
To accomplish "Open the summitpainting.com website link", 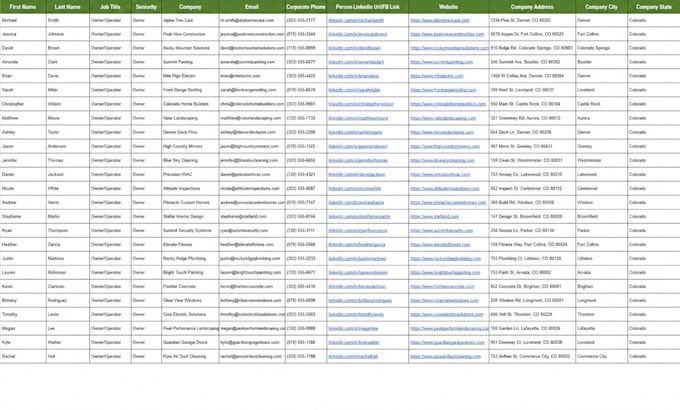I will click(441, 62).
